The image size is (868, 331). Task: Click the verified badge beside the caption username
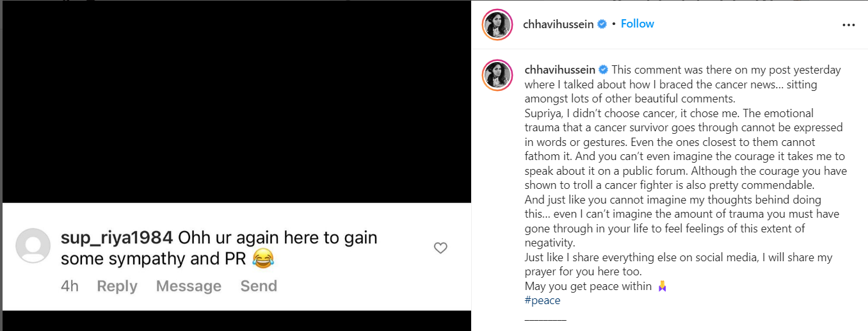pos(603,70)
